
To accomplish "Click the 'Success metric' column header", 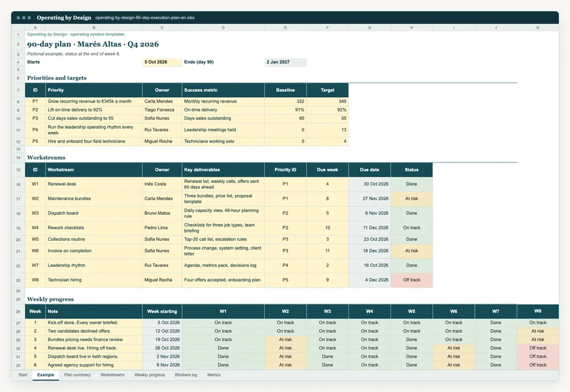I will [x=223, y=90].
